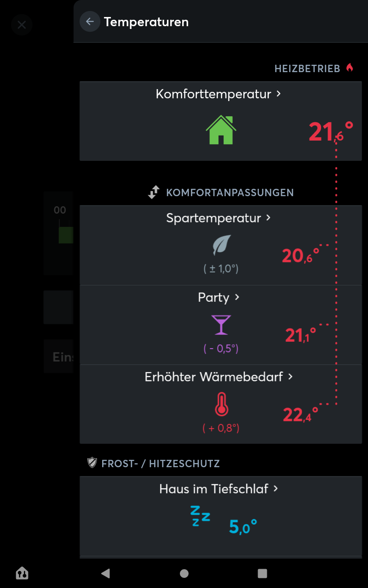Screen dimensions: 368x588
Task: Tap the shield icon beside Frost-/Hitzeschutz
Action: click(x=92, y=463)
